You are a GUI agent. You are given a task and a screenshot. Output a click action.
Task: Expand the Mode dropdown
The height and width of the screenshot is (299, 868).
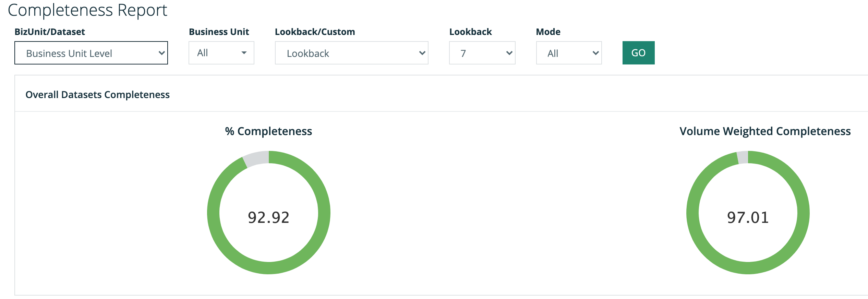pos(569,53)
